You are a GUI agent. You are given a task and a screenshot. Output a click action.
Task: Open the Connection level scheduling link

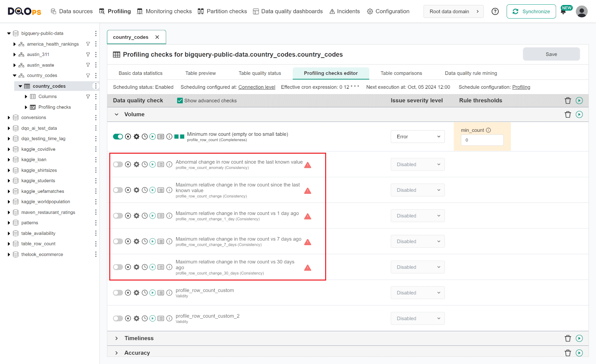tap(257, 87)
